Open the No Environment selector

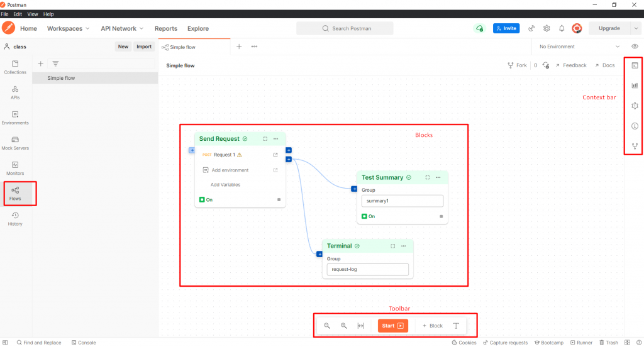579,47
